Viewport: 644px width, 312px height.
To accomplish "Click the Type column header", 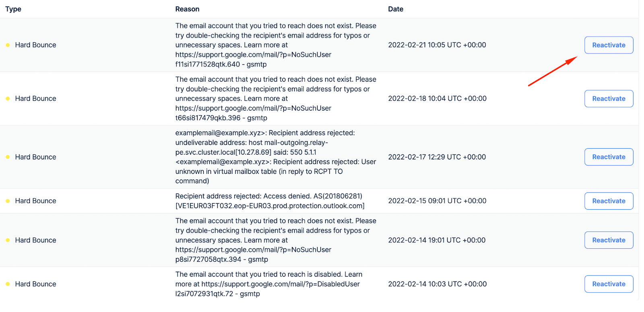I will click(13, 9).
